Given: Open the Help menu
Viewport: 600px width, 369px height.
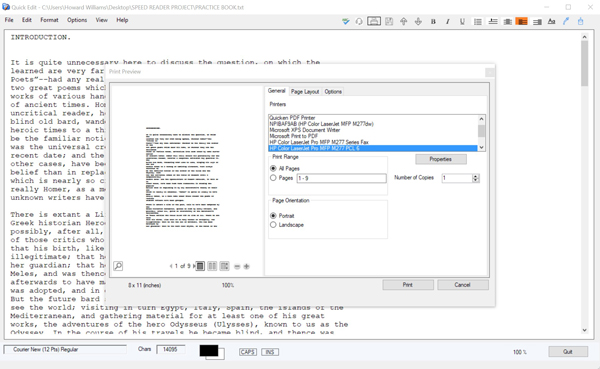Looking at the screenshot, I should click(122, 20).
